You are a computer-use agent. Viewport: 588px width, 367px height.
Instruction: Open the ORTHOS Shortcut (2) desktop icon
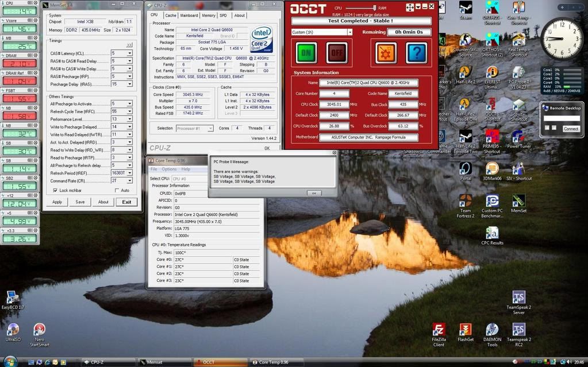tap(492, 45)
